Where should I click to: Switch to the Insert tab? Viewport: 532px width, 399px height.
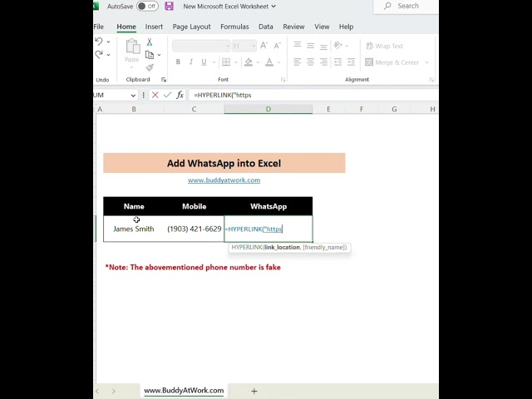point(154,27)
